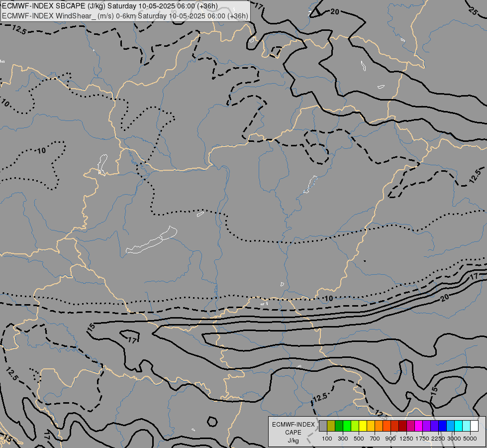
Task: Pick the bright magenta legend swatch
Action: [419, 426]
